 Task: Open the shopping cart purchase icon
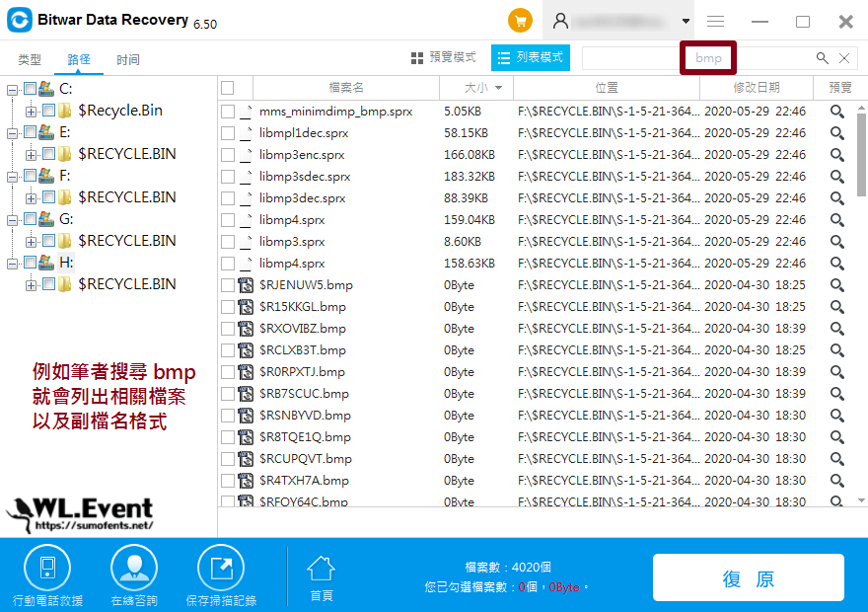(x=520, y=21)
